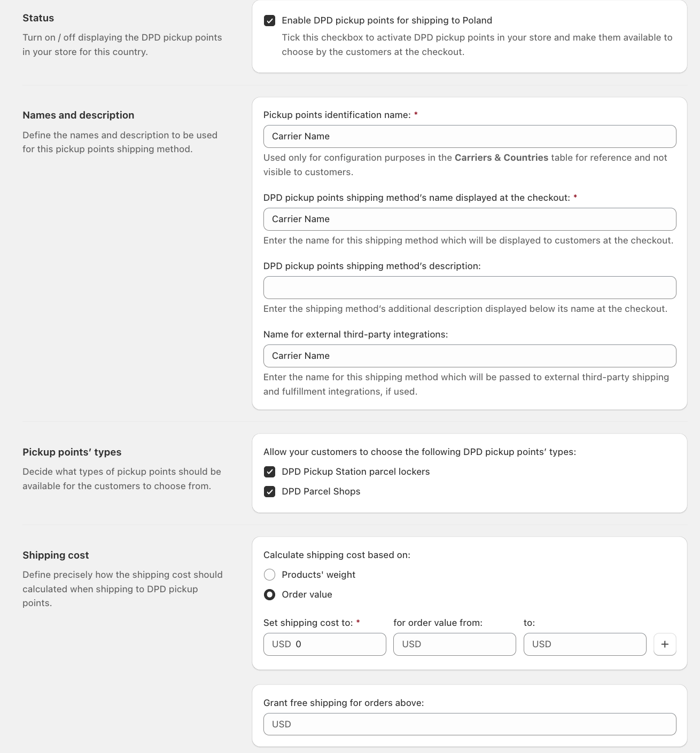Viewport: 700px width, 753px height.
Task: Choose the Order value radio button
Action: pyautogui.click(x=270, y=594)
